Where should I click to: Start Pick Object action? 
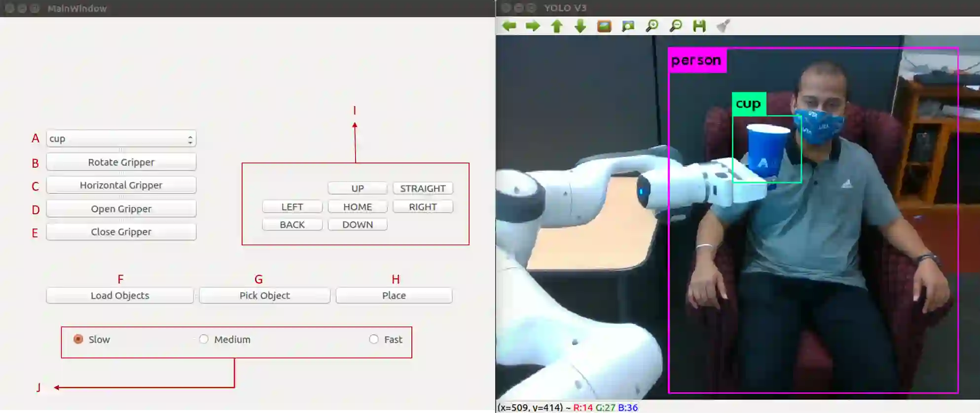265,296
